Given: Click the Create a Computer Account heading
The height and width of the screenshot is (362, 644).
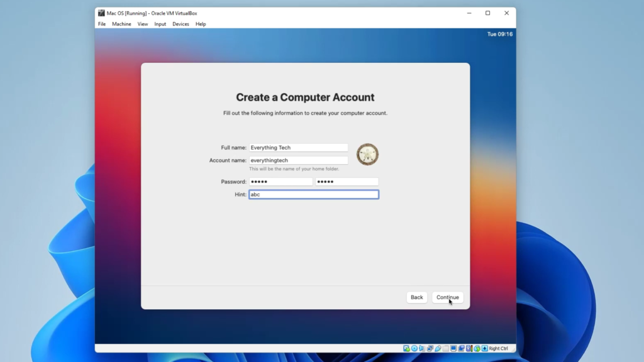Looking at the screenshot, I should 305,97.
